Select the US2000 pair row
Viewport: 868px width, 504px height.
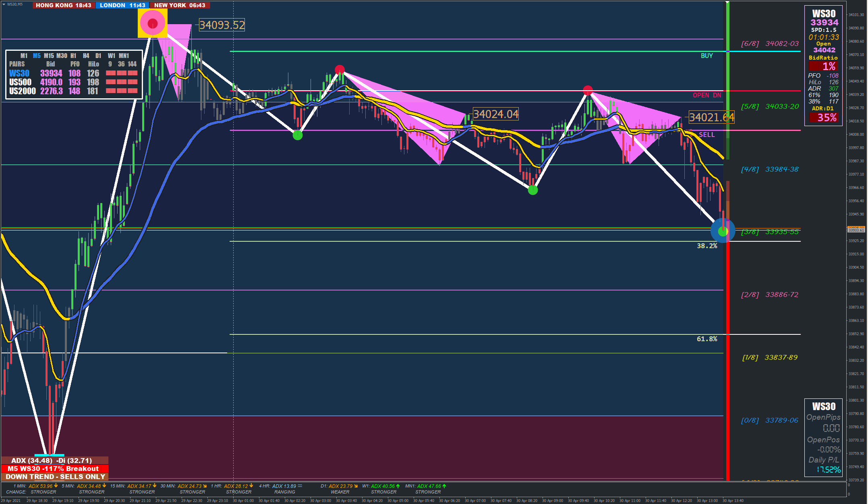tap(23, 91)
